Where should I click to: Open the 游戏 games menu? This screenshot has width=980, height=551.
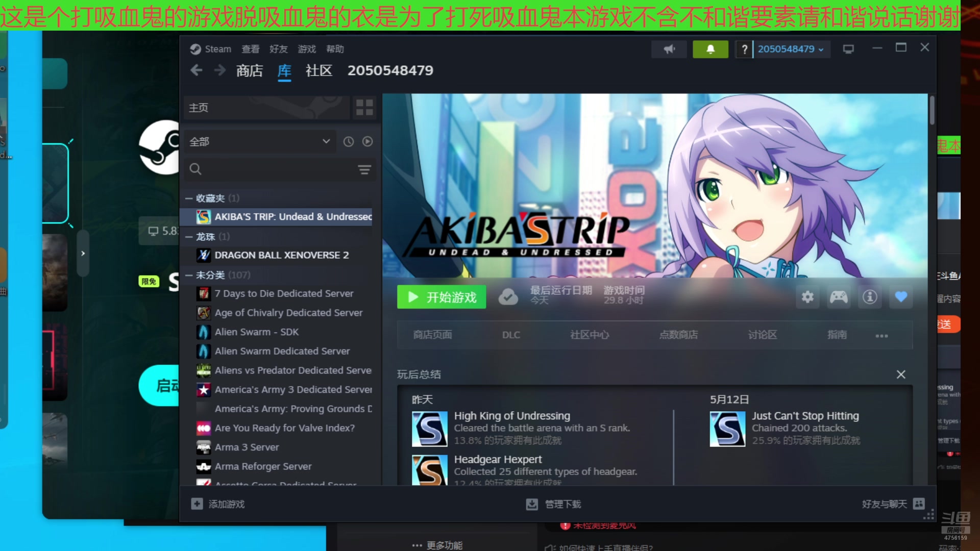click(307, 49)
